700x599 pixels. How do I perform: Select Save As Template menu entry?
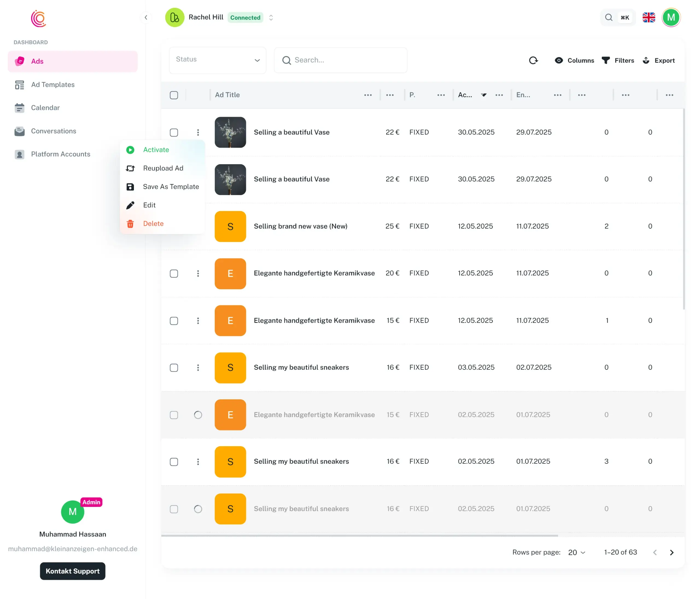[x=171, y=187]
